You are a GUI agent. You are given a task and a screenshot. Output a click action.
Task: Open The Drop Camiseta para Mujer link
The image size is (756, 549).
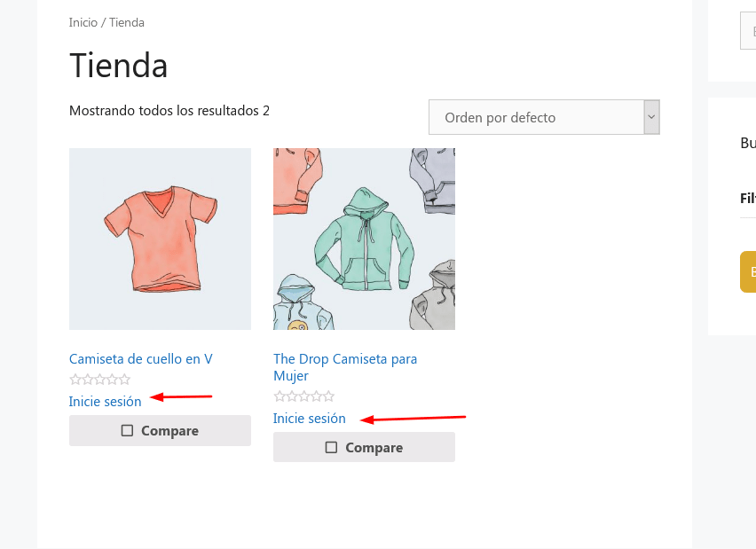pyautogui.click(x=345, y=367)
